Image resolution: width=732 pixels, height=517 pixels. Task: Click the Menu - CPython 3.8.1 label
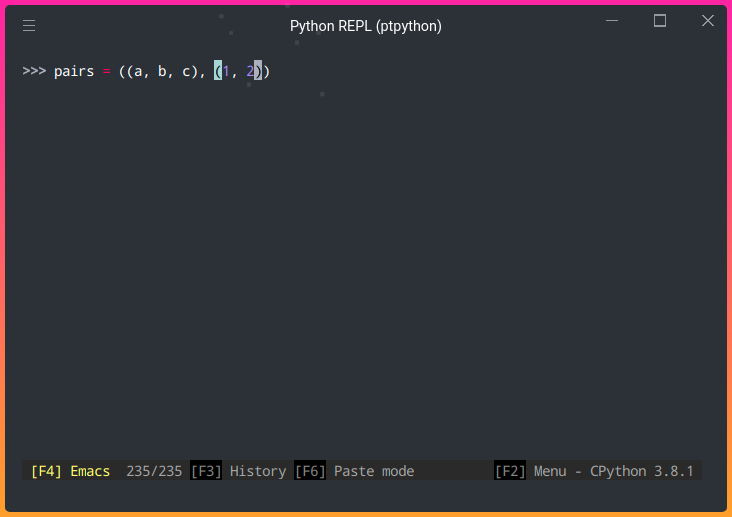coord(613,471)
